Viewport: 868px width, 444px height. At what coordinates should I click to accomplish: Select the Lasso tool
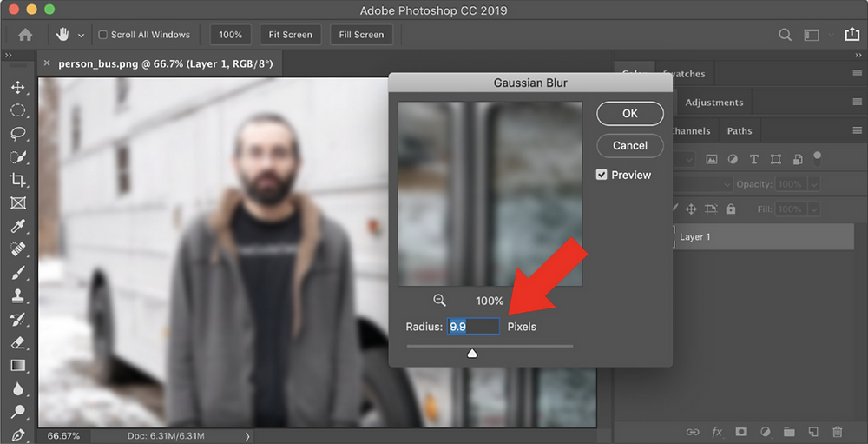click(x=17, y=134)
